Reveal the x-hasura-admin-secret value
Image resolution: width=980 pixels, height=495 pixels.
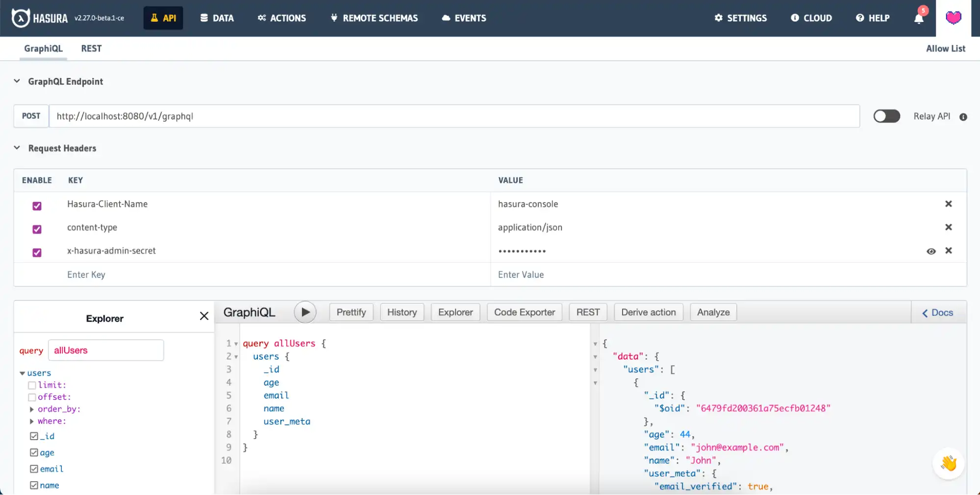[931, 251]
